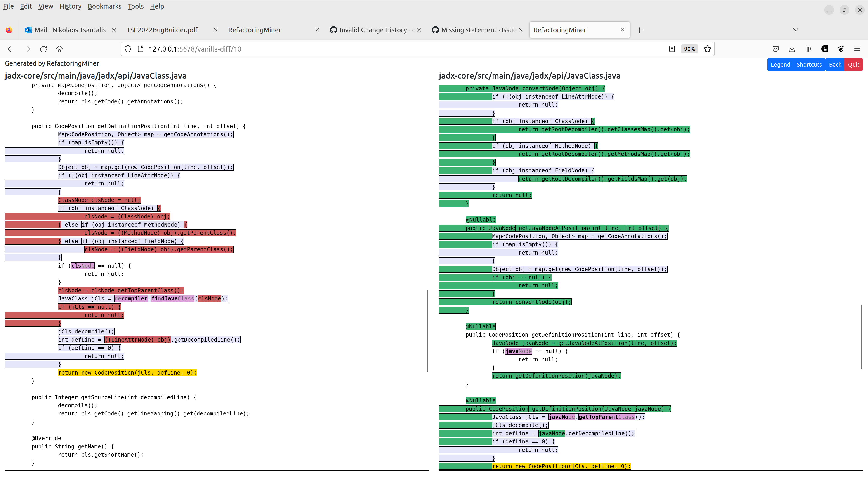
Task: Open the Downloads panel
Action: point(792,49)
